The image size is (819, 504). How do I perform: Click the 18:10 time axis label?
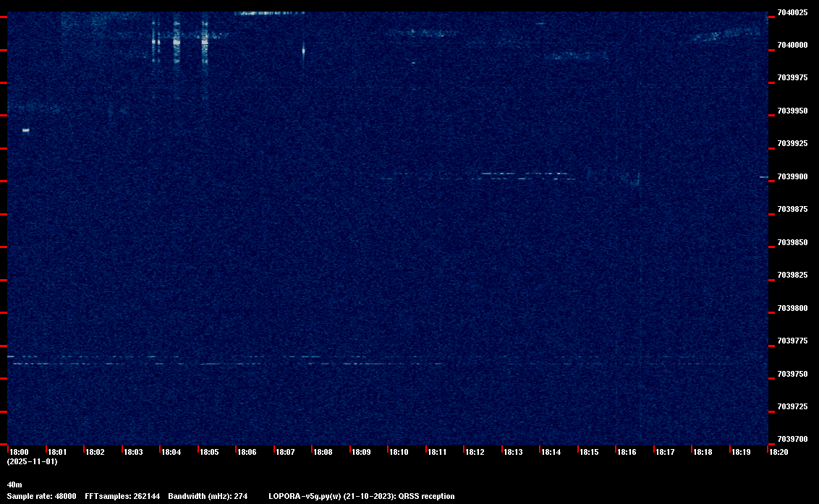tap(399, 452)
